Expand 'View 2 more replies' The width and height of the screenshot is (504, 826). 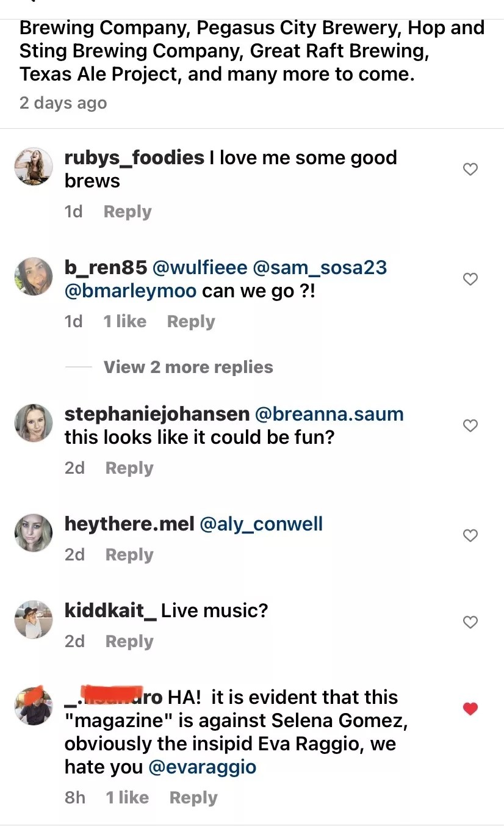point(188,367)
